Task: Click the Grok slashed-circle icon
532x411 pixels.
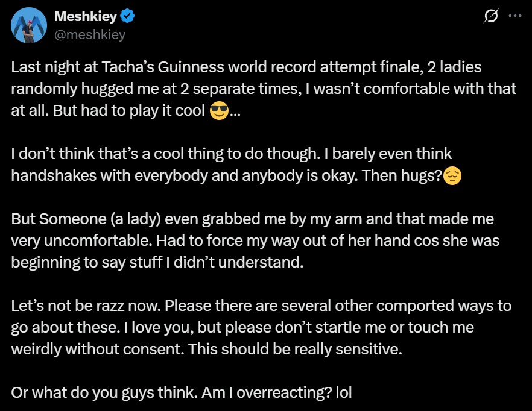Action: 490,17
